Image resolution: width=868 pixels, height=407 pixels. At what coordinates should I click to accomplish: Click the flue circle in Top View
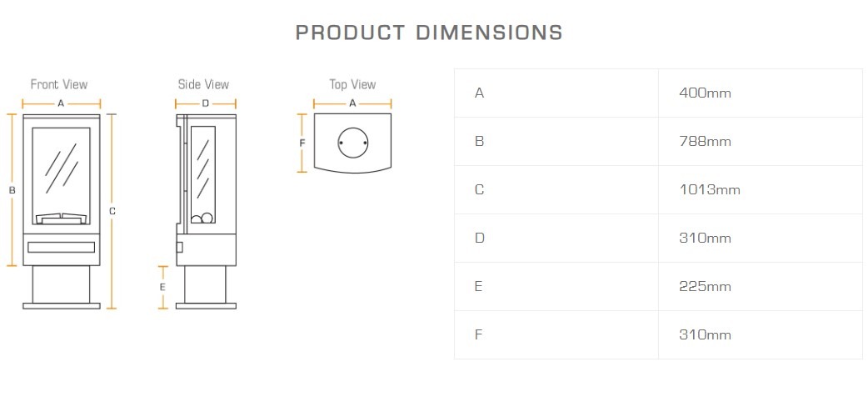point(353,143)
